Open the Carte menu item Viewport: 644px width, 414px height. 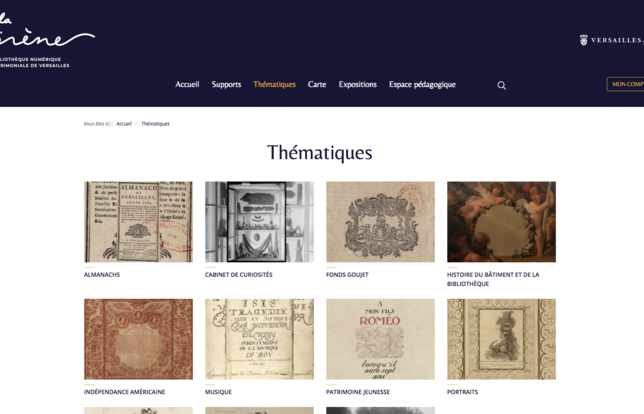coord(317,84)
